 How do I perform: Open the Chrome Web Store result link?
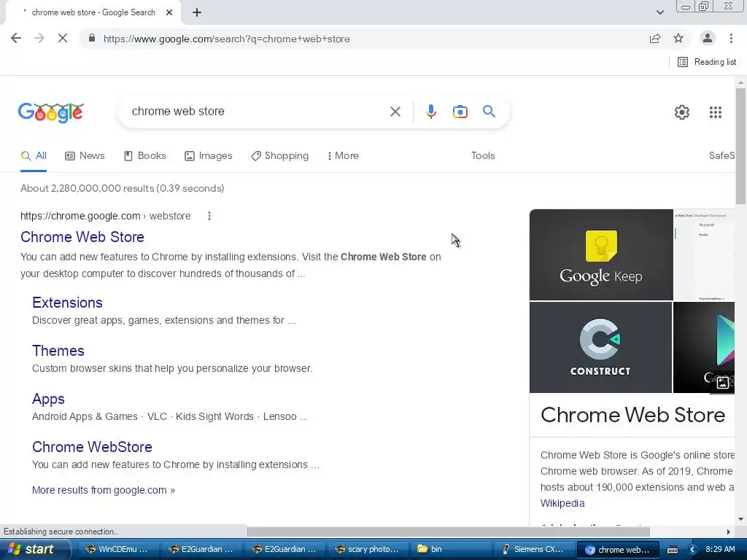pyautogui.click(x=82, y=237)
